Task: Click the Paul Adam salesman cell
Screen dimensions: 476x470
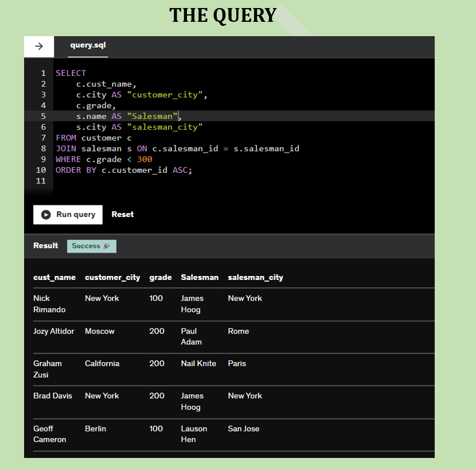Action: (x=191, y=337)
